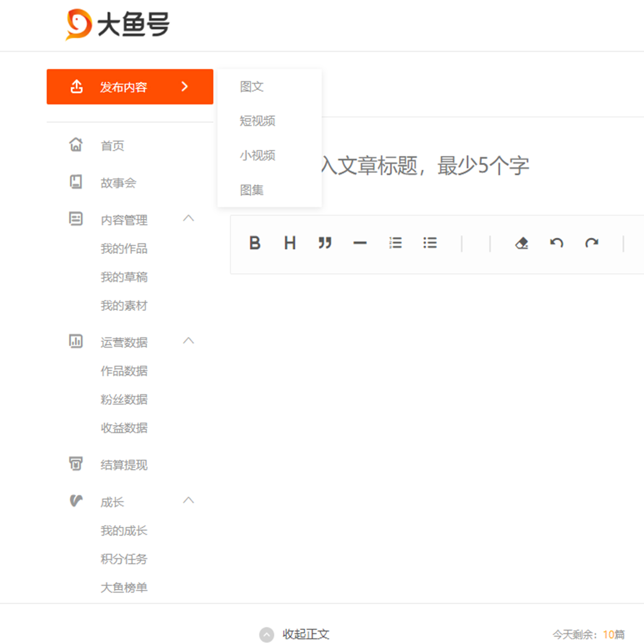Image resolution: width=644 pixels, height=644 pixels.
Task: Open 我的草稿 in sidebar
Action: pos(124,277)
